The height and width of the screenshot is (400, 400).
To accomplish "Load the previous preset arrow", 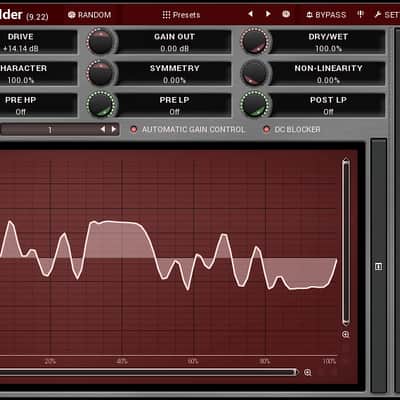I will [x=251, y=14].
